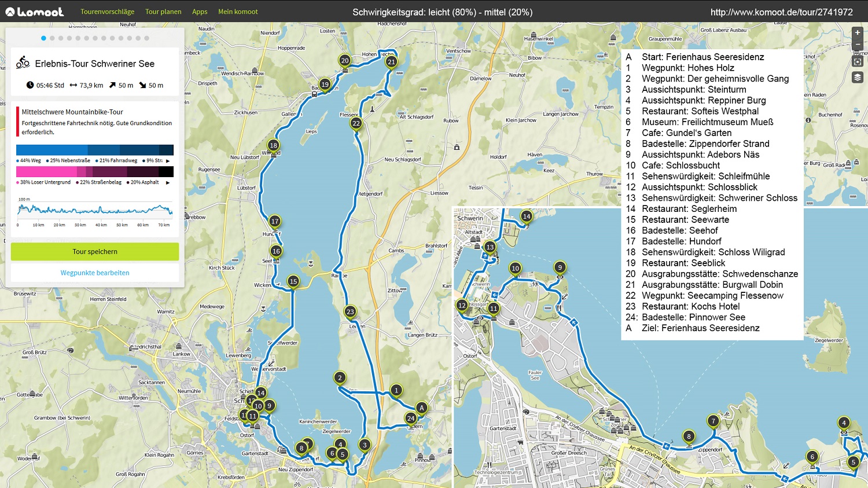This screenshot has width=868, height=488.
Task: Switch to the third carousel dot
Action: click(x=61, y=38)
